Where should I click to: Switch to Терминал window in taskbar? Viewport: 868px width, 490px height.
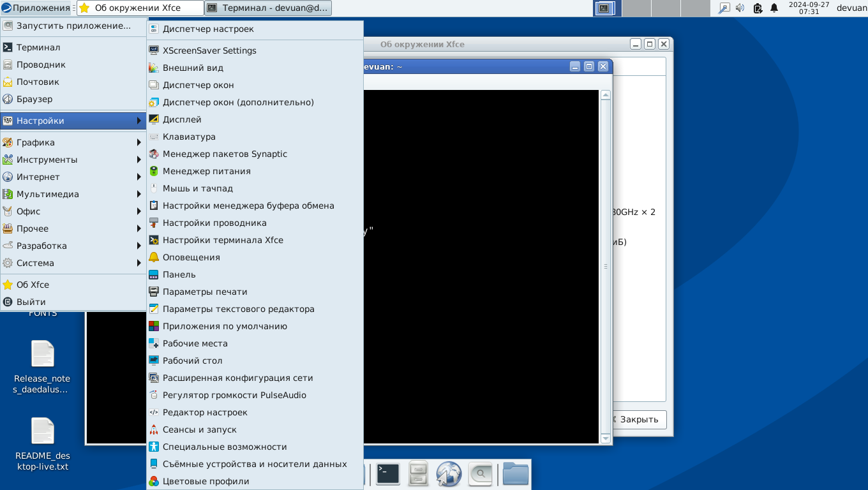268,8
